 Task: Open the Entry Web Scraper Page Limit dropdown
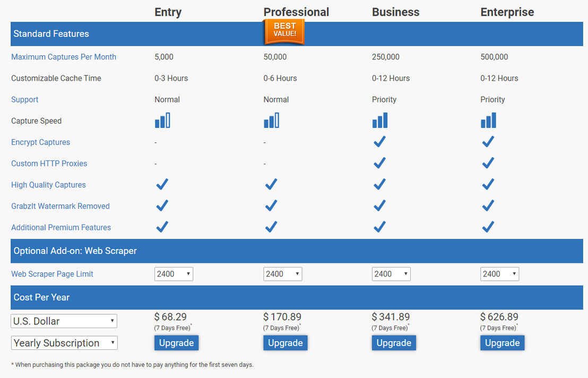tap(174, 274)
